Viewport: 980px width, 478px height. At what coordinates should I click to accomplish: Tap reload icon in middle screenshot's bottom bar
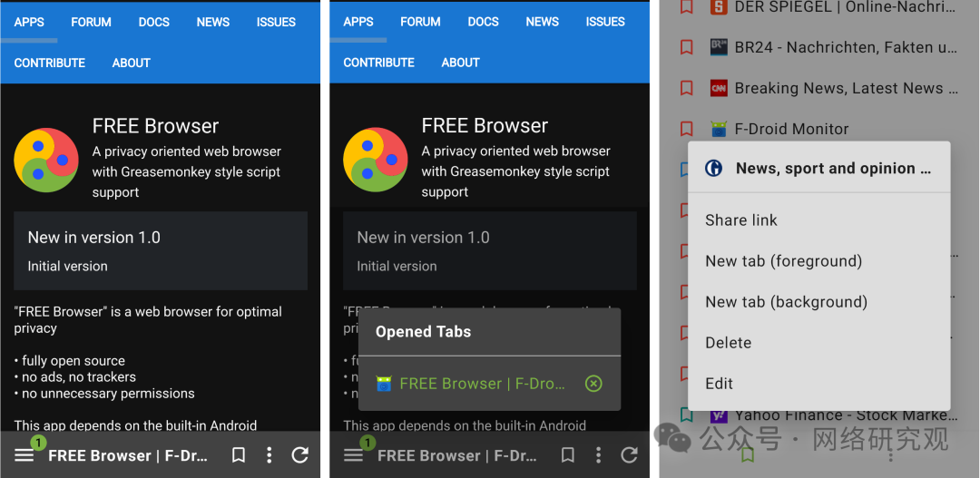pos(630,455)
